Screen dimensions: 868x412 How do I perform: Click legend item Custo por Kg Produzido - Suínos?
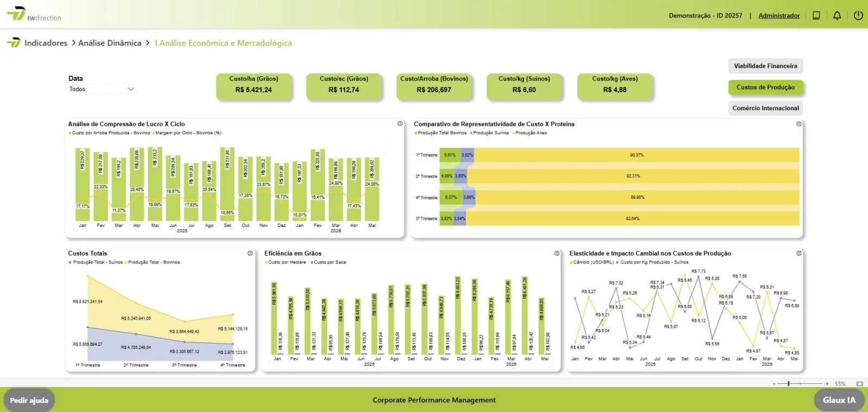click(x=653, y=262)
